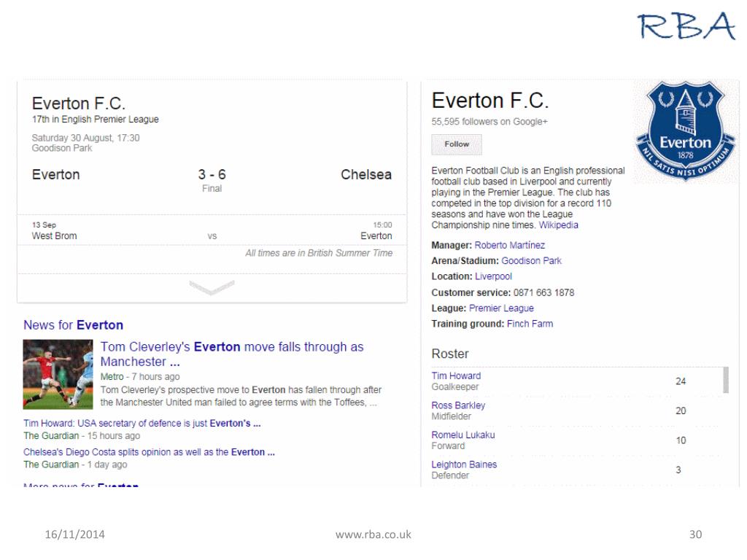The height and width of the screenshot is (560, 747).
Task: Select the Liverpool location link
Action: [493, 276]
